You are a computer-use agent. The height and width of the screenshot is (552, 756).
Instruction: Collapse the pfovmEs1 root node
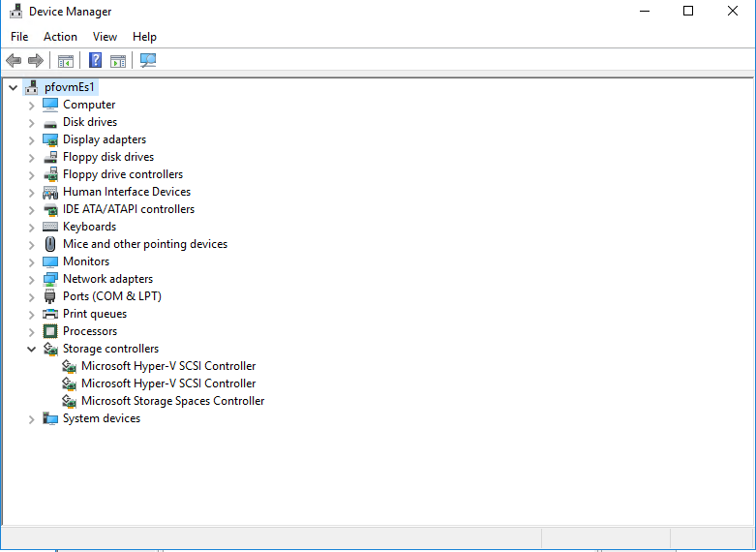point(13,87)
